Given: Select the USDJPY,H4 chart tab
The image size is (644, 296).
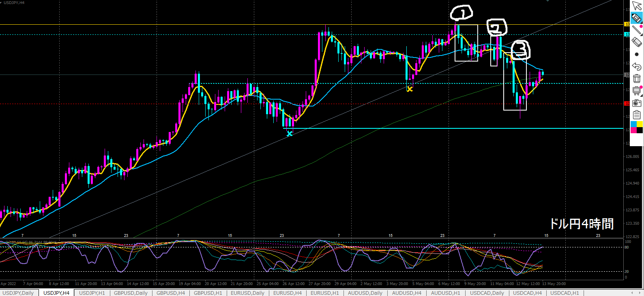Looking at the screenshot, I should click(x=56, y=293).
